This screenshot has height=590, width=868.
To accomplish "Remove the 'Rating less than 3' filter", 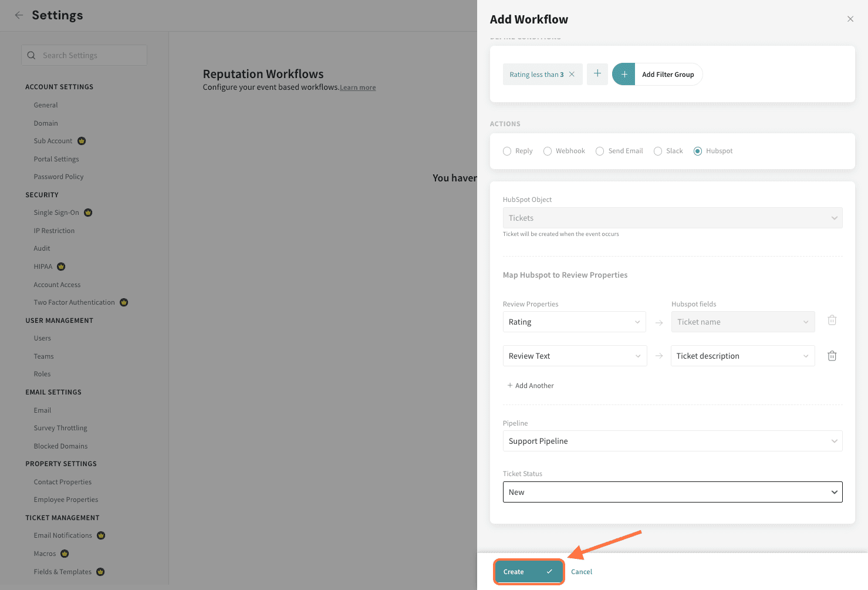I will [572, 75].
